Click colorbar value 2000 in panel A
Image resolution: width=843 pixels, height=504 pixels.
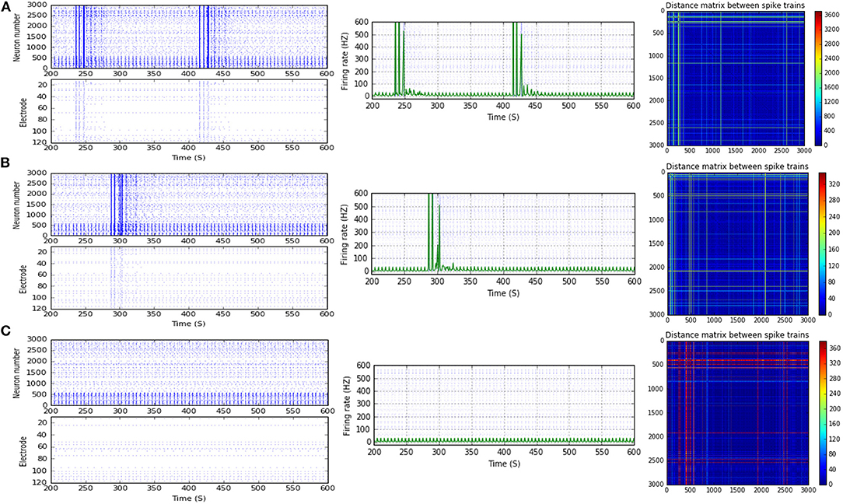tap(833, 72)
